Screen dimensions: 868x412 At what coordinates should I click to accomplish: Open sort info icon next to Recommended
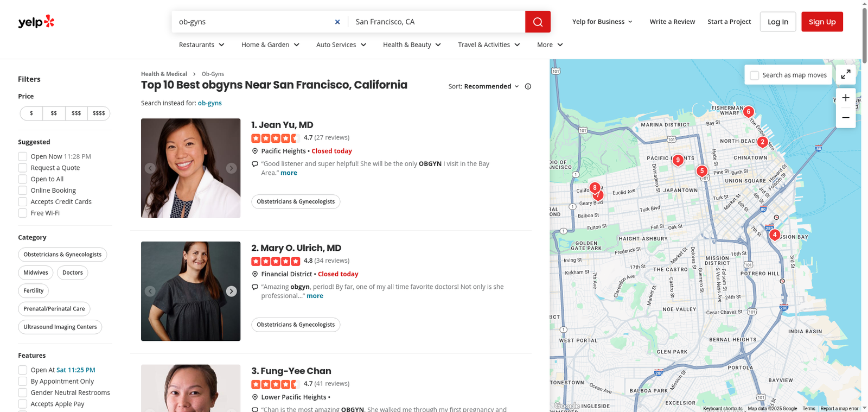(528, 86)
